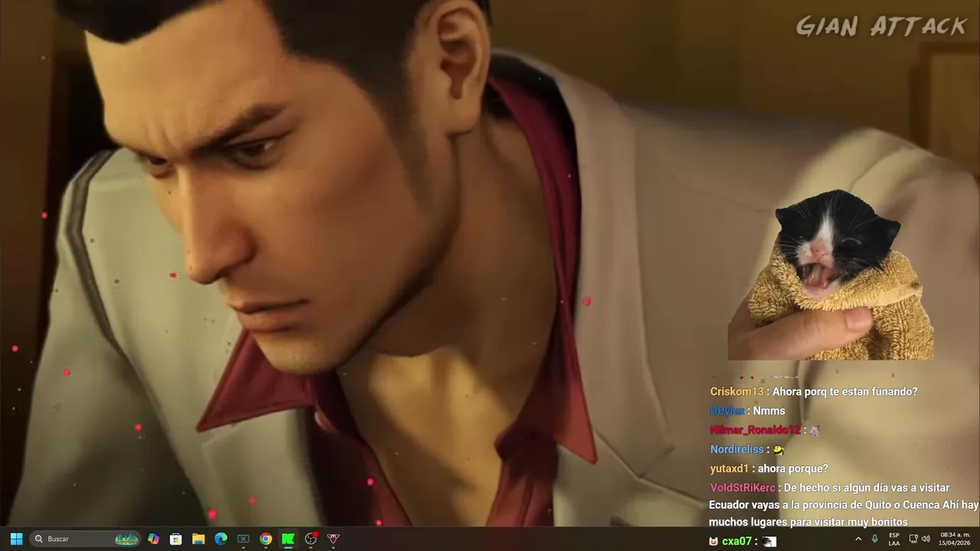Click chat username Criskom13
This screenshot has width=980, height=551.
tap(737, 392)
